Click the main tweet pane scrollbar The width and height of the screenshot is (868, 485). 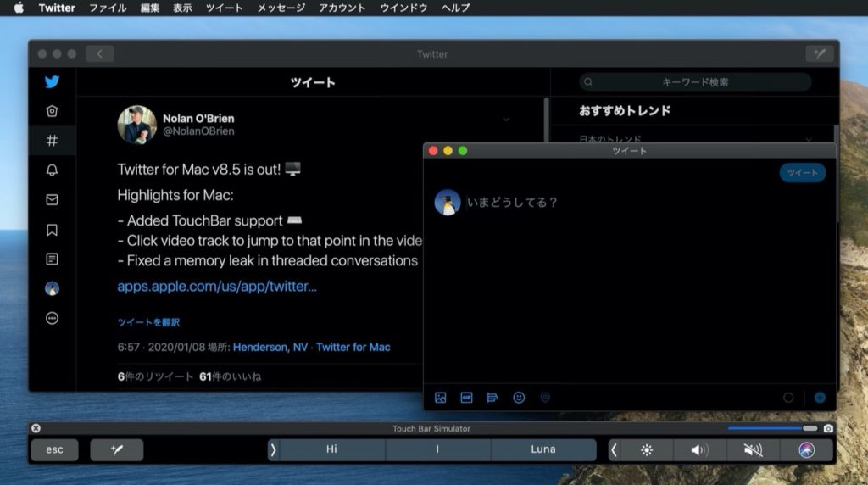click(547, 120)
